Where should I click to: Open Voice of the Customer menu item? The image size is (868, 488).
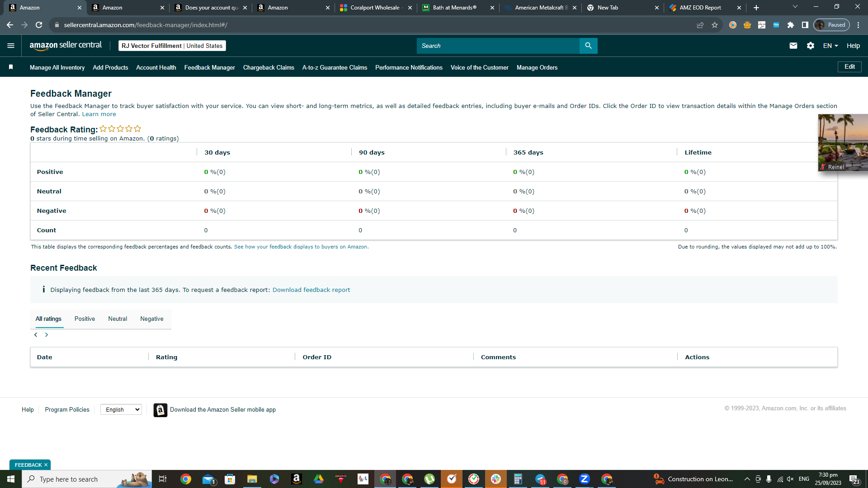pyautogui.click(x=479, y=67)
